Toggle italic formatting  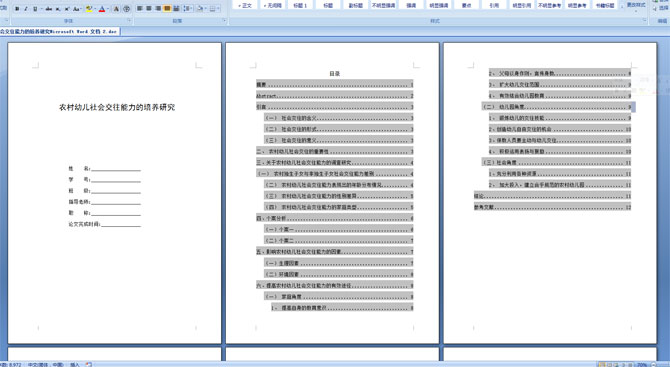(26, 9)
